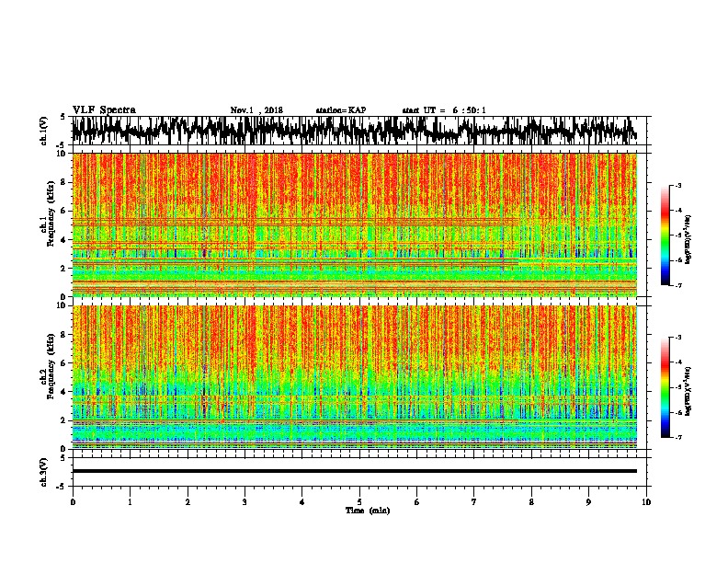The width and height of the screenshot is (728, 563).
Task: Click the "VLF Spectra" plot title
Action: click(x=104, y=109)
